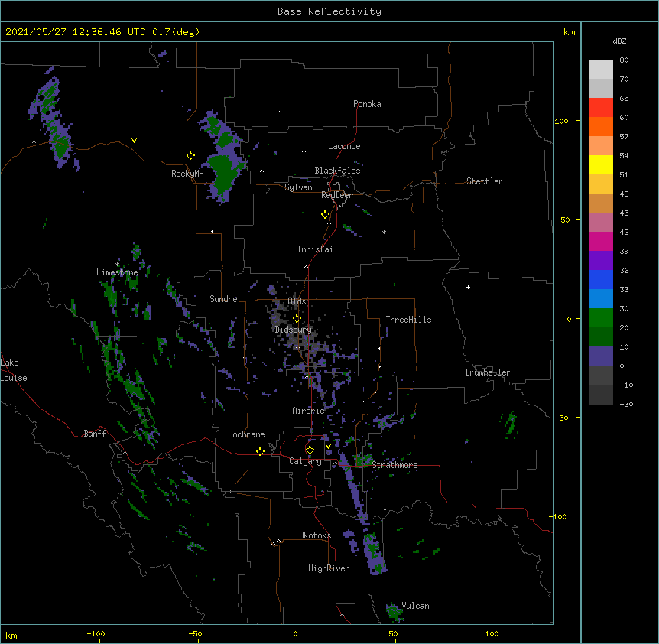Image resolution: width=659 pixels, height=644 pixels.
Task: Click the yellow diamond marker above Calgary
Action: [x=310, y=450]
